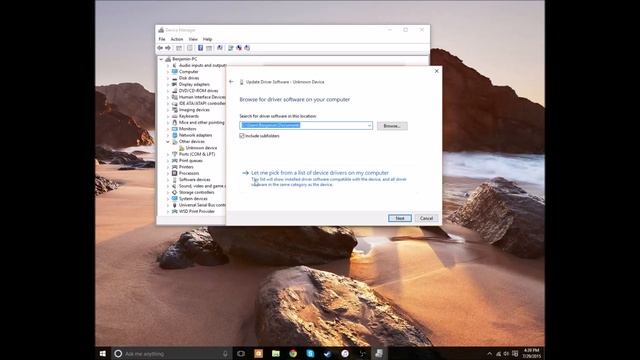Expand the Display adapters category
This screenshot has width=640, height=360.
pos(168,84)
